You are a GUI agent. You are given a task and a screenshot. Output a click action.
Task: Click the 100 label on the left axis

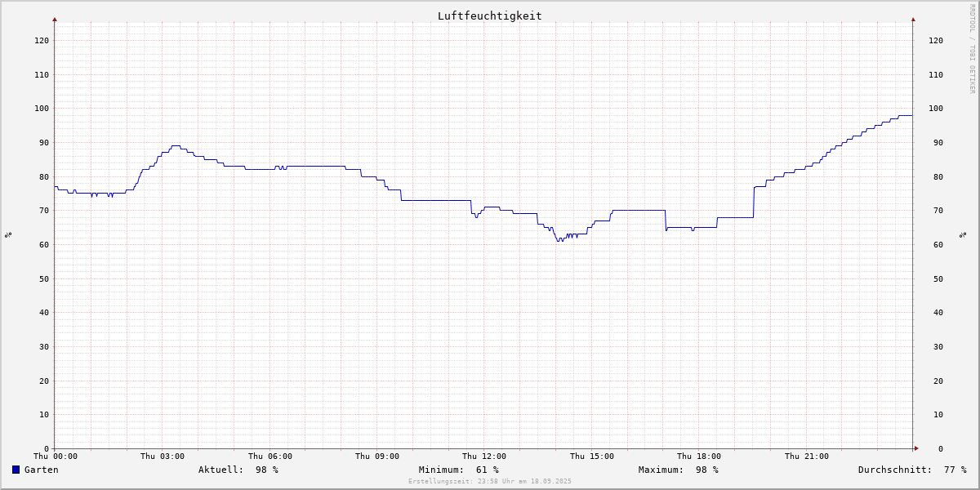click(x=41, y=109)
